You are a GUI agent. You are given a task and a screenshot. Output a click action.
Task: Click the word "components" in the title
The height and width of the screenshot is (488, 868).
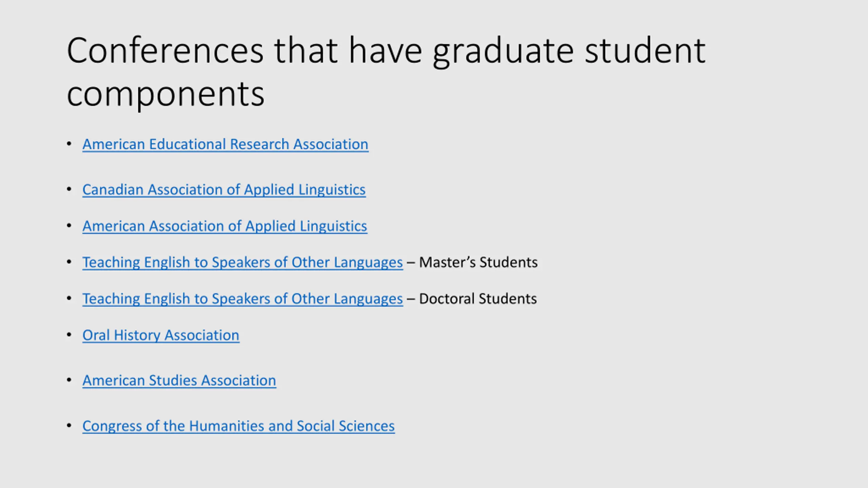pos(165,95)
